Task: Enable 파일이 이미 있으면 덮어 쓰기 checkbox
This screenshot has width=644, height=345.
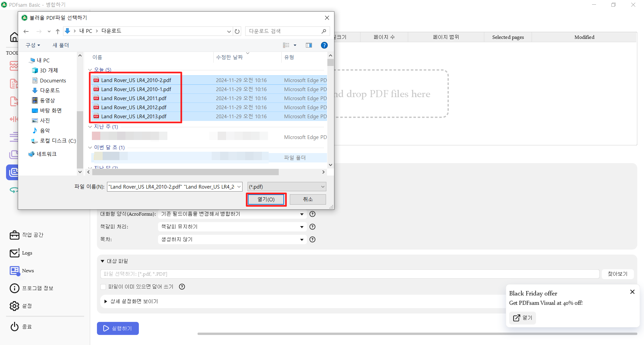Action: click(103, 287)
